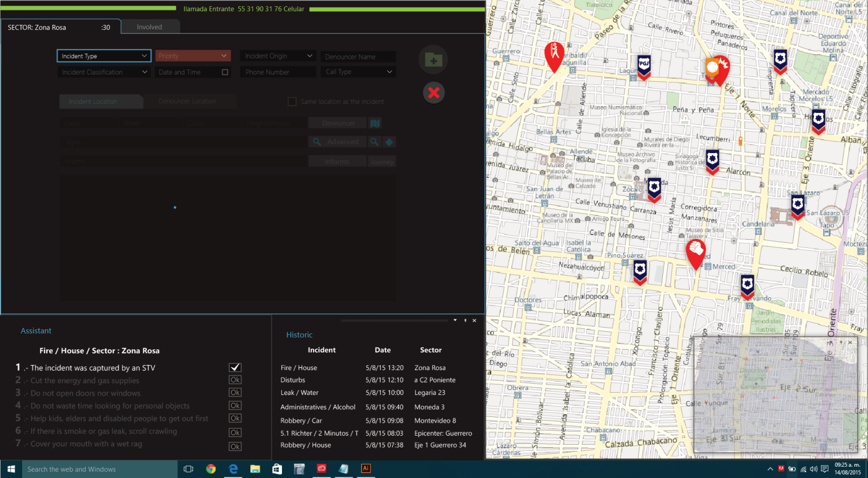
Task: Select the PGJ marker on the map
Action: 644,66
